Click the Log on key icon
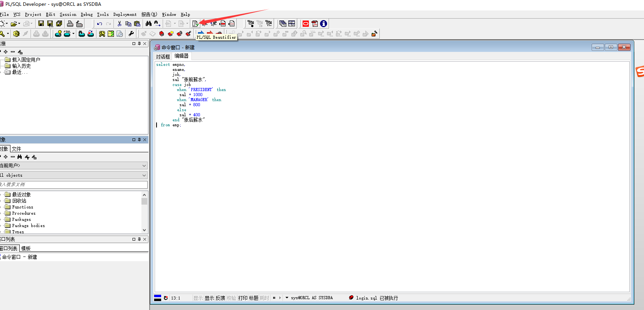The width and height of the screenshot is (644, 310). click(x=2, y=34)
